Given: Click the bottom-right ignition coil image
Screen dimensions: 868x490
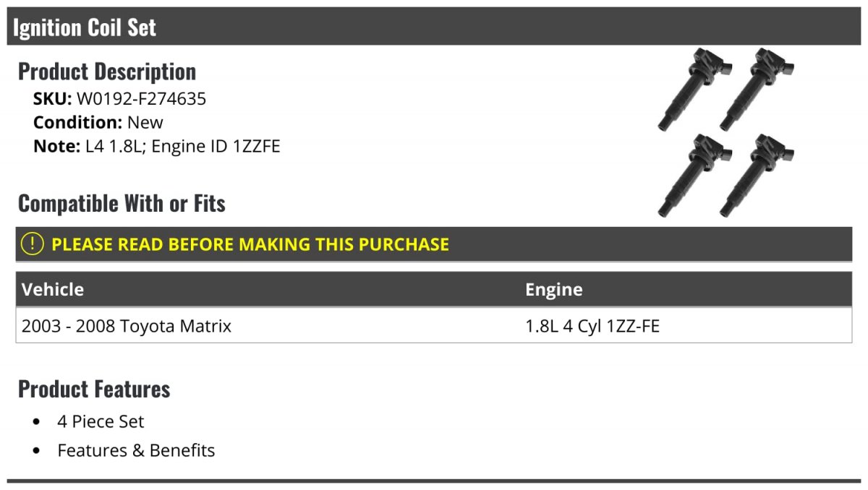Looking at the screenshot, I should pyautogui.click(x=757, y=175).
